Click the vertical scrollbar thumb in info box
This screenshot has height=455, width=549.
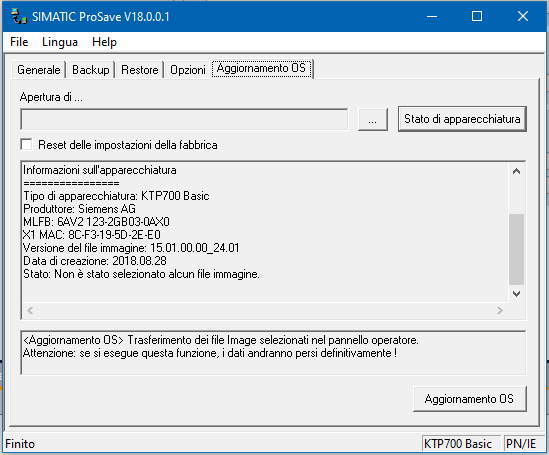[x=516, y=249]
